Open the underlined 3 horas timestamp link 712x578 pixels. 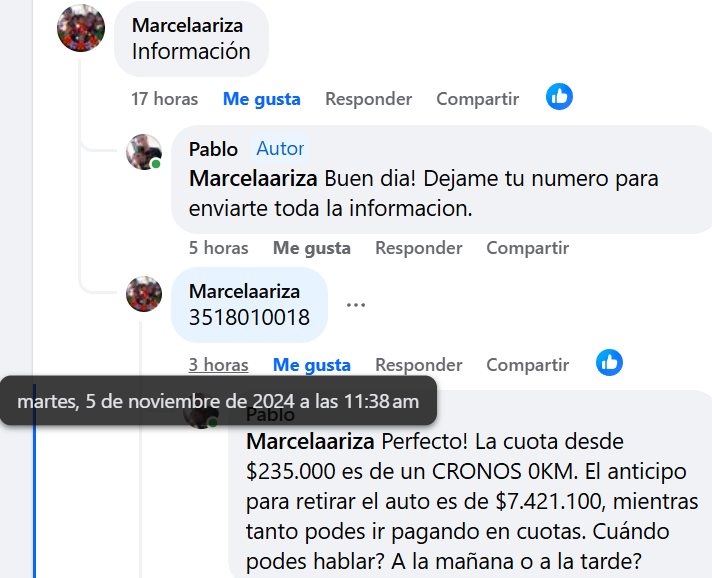point(218,365)
